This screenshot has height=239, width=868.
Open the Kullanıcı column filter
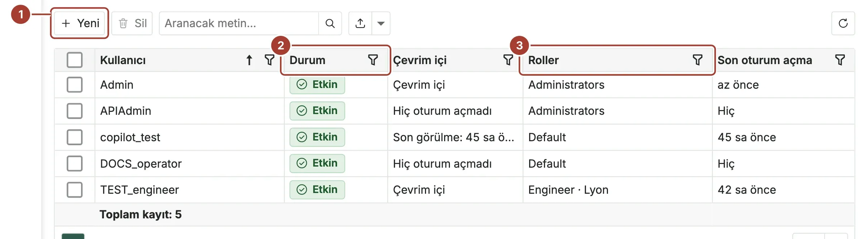(x=269, y=60)
